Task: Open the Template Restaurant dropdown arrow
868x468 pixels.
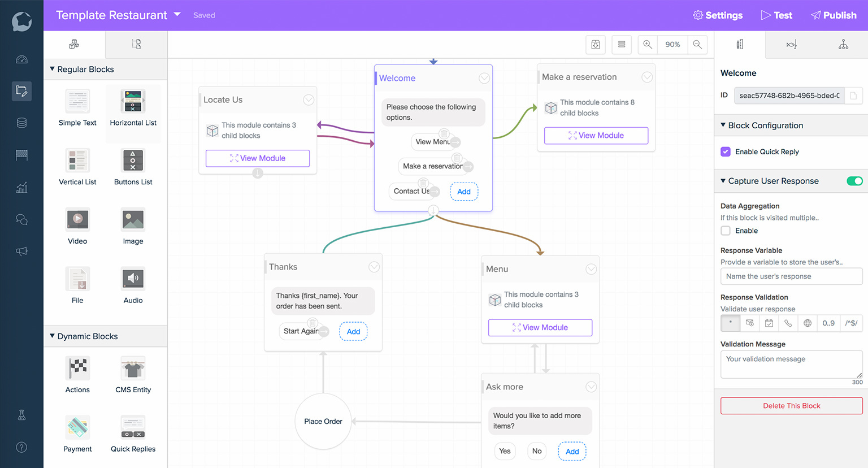Action: click(177, 14)
